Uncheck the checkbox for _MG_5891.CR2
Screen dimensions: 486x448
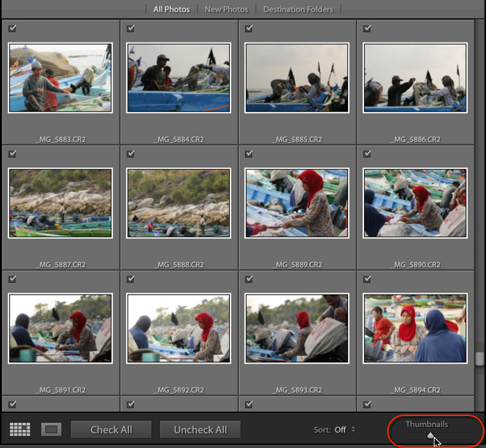click(13, 279)
